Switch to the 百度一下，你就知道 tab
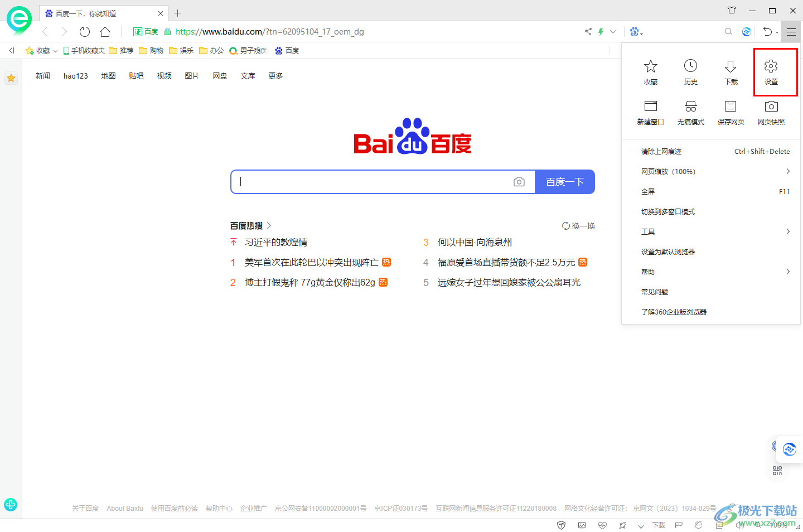Screen dimensions: 803x532 103,13
